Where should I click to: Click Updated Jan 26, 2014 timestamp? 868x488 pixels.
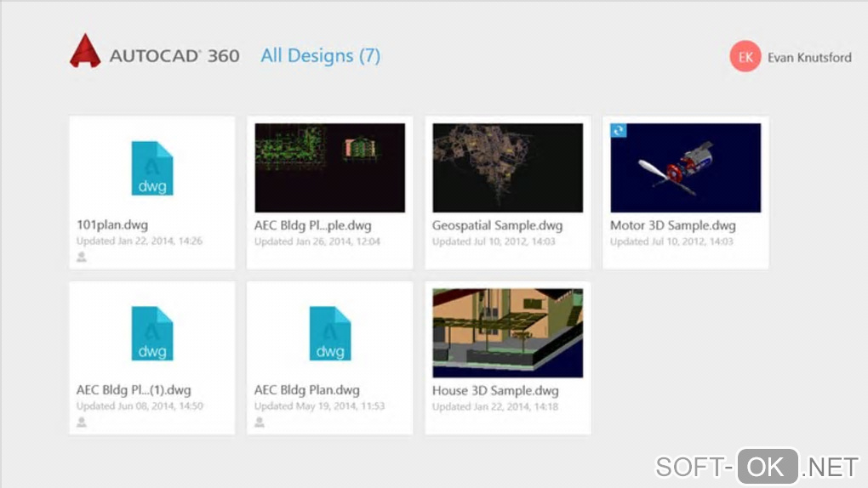[x=317, y=241]
